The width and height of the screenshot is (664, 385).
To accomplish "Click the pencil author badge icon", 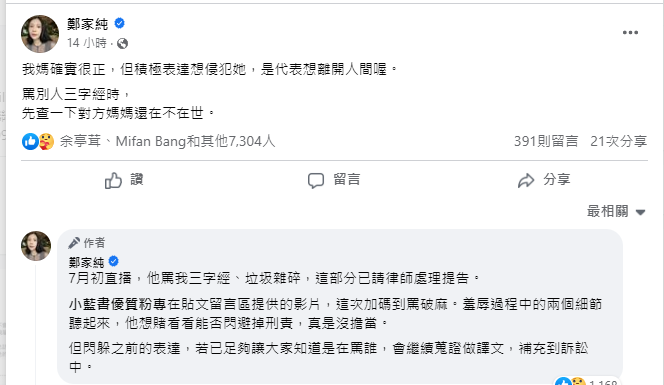I will click(74, 243).
